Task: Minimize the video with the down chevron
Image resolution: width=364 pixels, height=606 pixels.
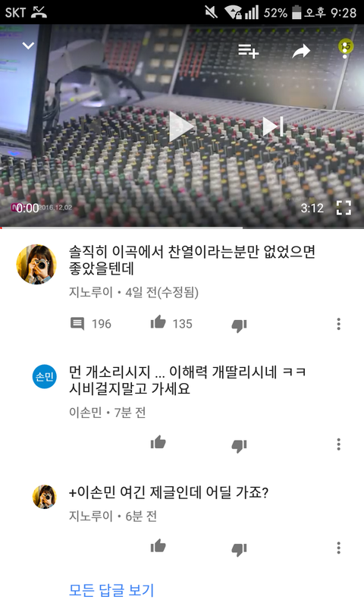Action: [x=28, y=46]
